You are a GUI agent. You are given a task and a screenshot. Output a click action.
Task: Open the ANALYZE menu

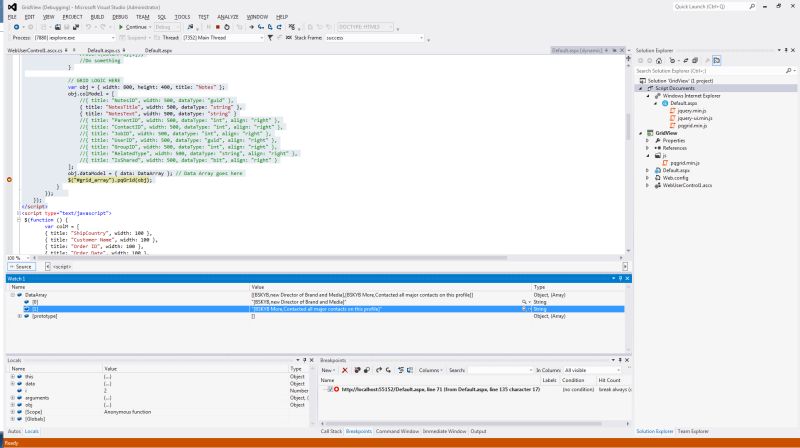coord(228,17)
